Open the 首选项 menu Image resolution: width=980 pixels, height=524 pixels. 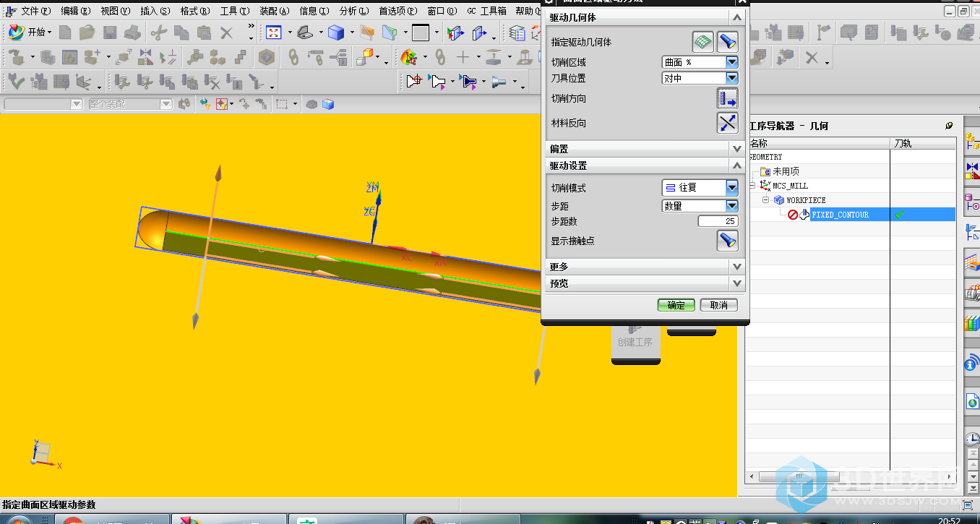[398, 11]
